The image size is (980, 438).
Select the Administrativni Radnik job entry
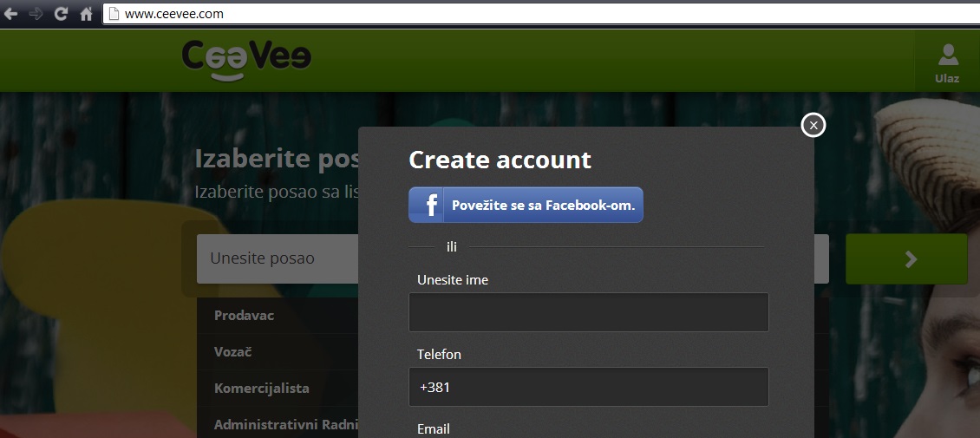(x=278, y=424)
